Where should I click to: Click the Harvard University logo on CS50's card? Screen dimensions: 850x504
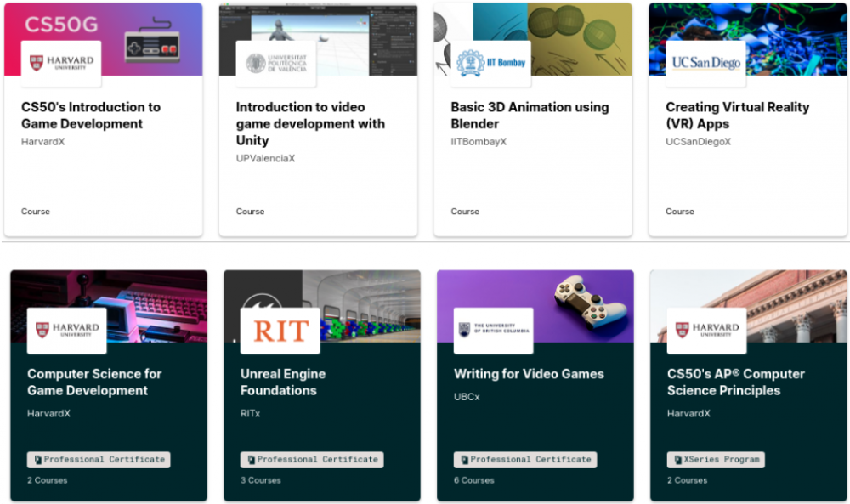pos(63,63)
